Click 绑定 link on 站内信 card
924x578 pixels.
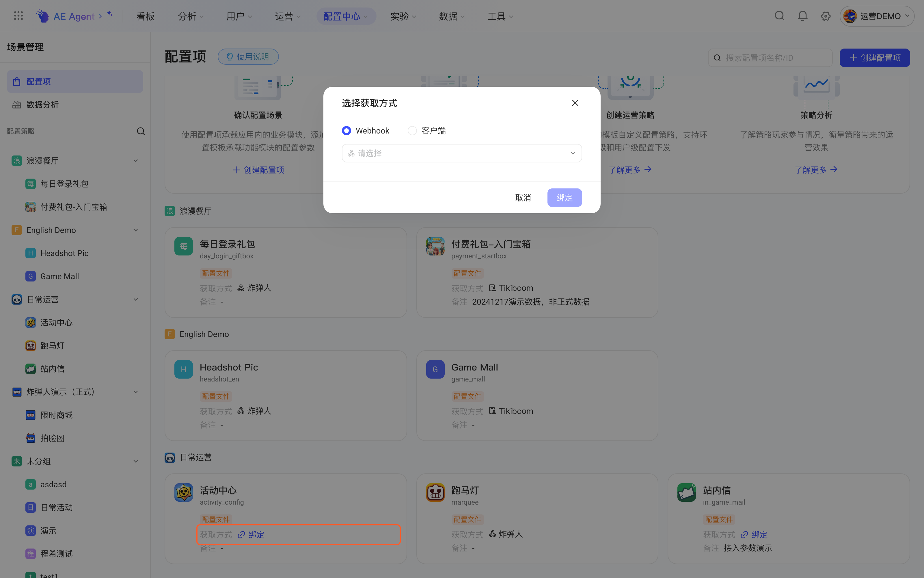click(759, 534)
